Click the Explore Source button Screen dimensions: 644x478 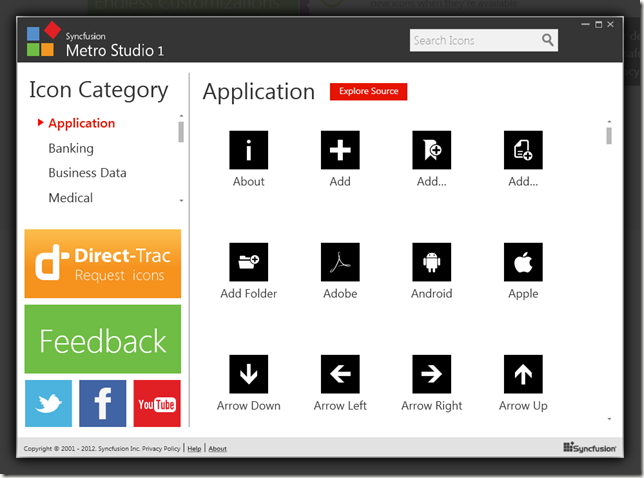click(x=368, y=91)
